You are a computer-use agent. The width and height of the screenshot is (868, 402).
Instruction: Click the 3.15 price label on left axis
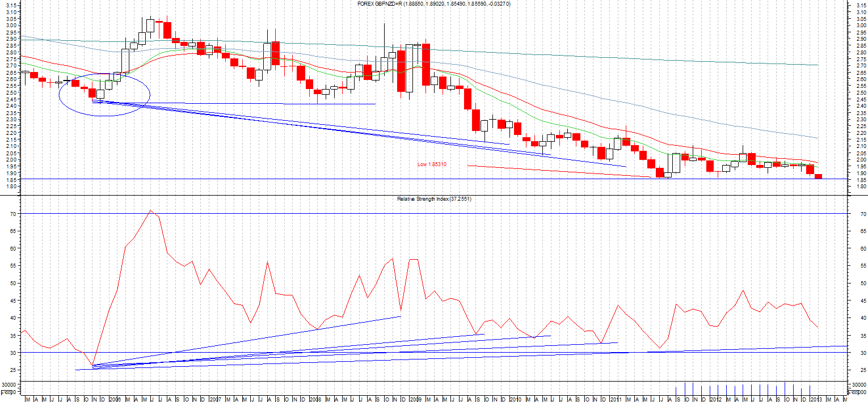[x=11, y=5]
